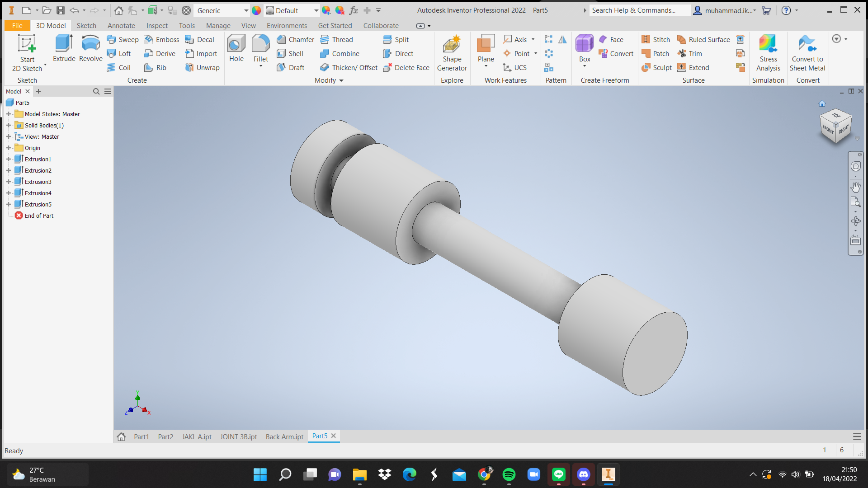Screen dimensions: 868x488
Task: Open the Back Arm.ipt document tab
Action: [284, 436]
